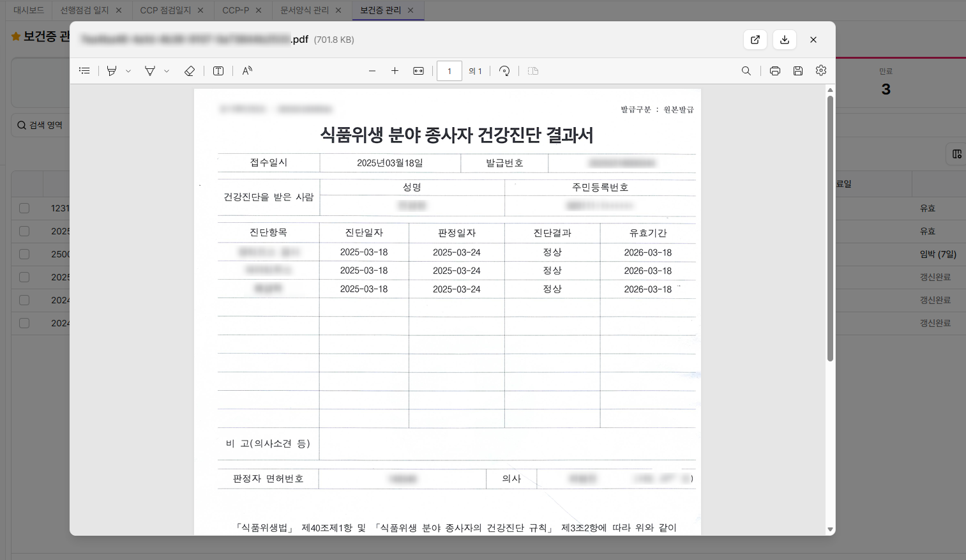Open the PDF in a new window

tap(755, 40)
